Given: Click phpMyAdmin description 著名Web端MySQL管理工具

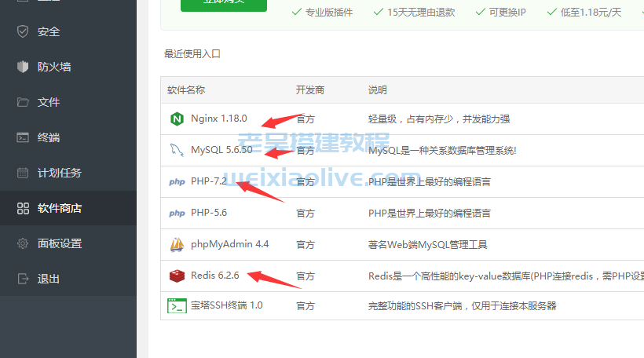Looking at the screenshot, I should [x=427, y=245].
